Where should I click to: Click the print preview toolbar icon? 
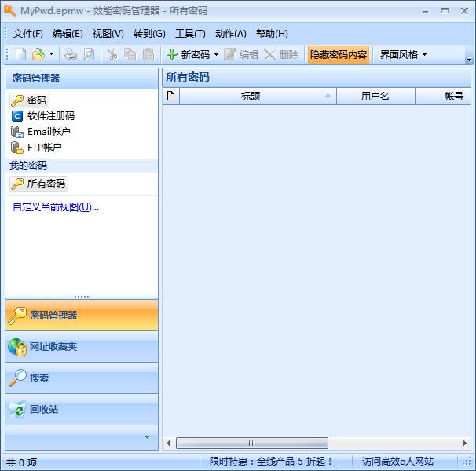(x=89, y=55)
